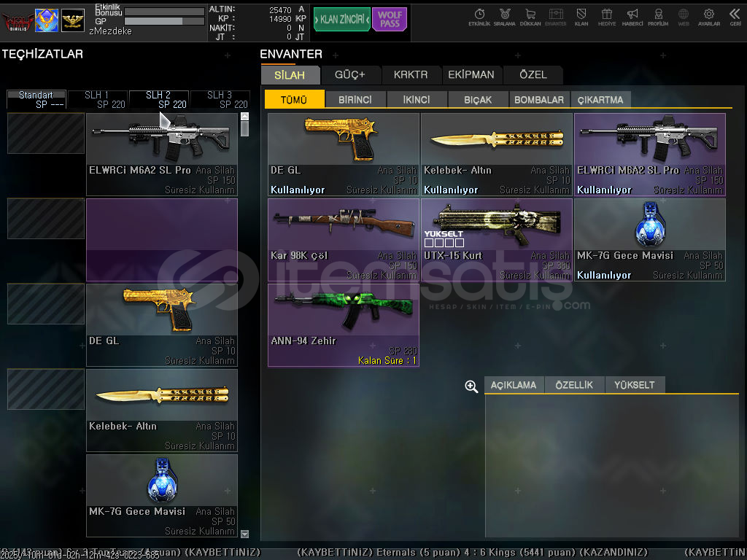Click the magnifier zoom icon beside Açıklama
Viewport: 747px width, 560px height.
tap(471, 386)
